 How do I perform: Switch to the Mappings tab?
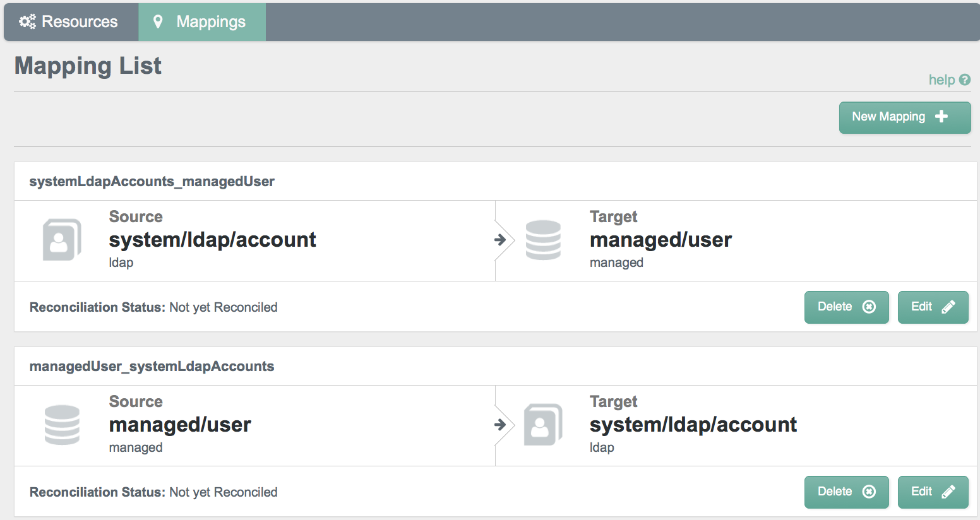[202, 22]
